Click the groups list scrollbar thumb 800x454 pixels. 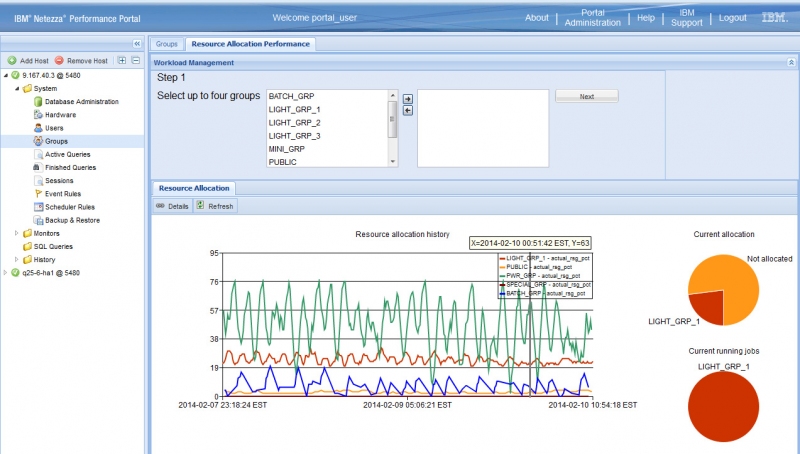pos(392,119)
